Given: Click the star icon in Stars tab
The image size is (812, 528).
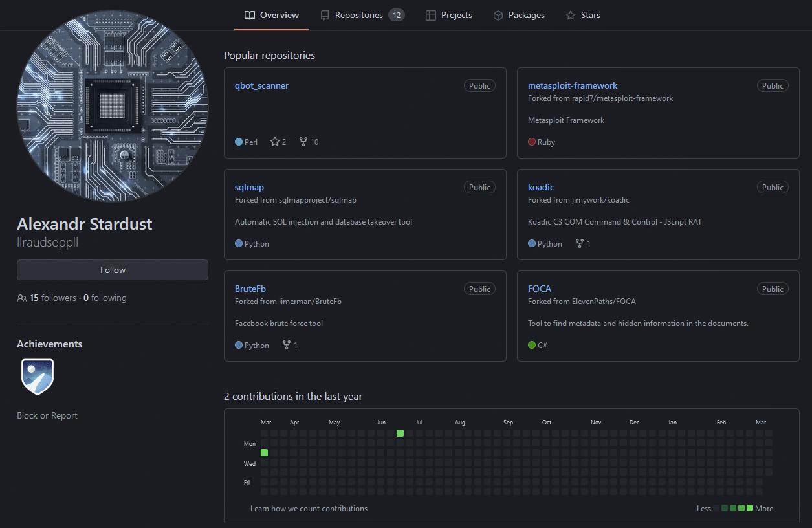Looking at the screenshot, I should (x=571, y=15).
